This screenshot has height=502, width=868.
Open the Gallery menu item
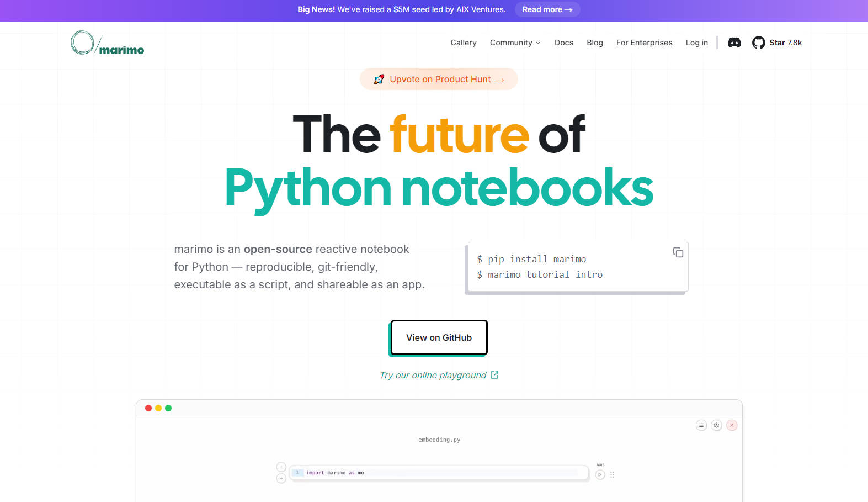click(x=464, y=43)
